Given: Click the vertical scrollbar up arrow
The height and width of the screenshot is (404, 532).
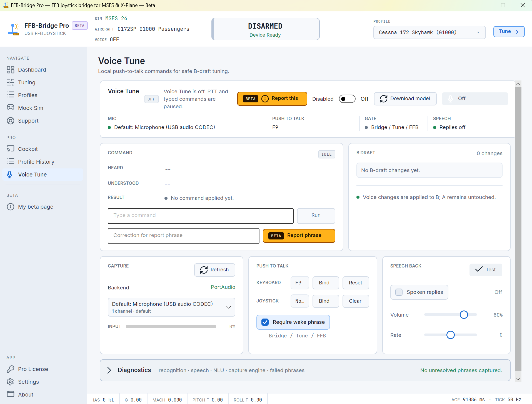Looking at the screenshot, I should (518, 84).
